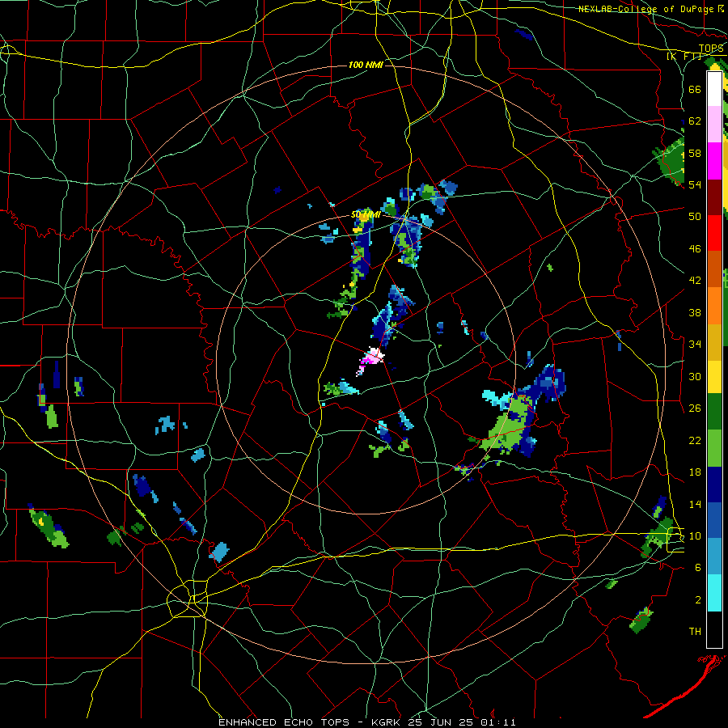Select the 62 value on legend
This screenshot has width=728, height=728.
pyautogui.click(x=695, y=121)
